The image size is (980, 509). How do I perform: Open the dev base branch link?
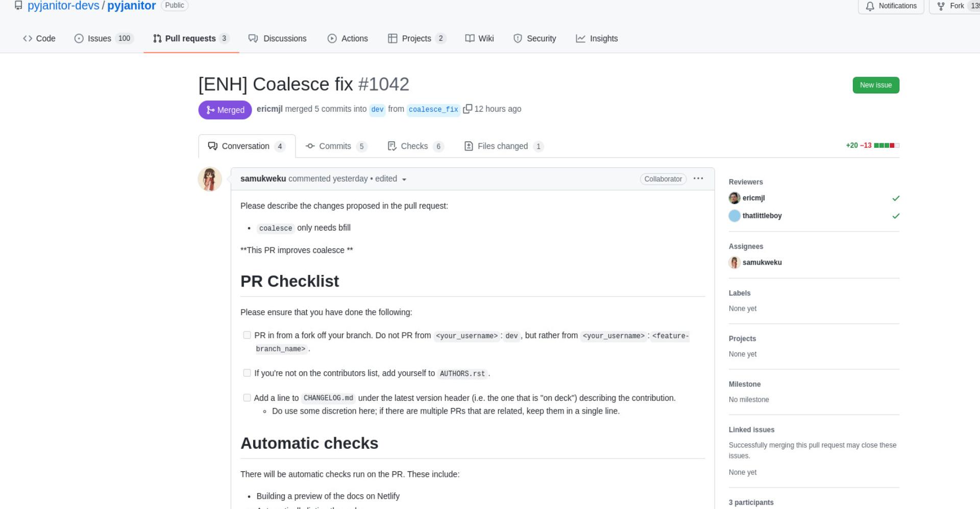[377, 110]
